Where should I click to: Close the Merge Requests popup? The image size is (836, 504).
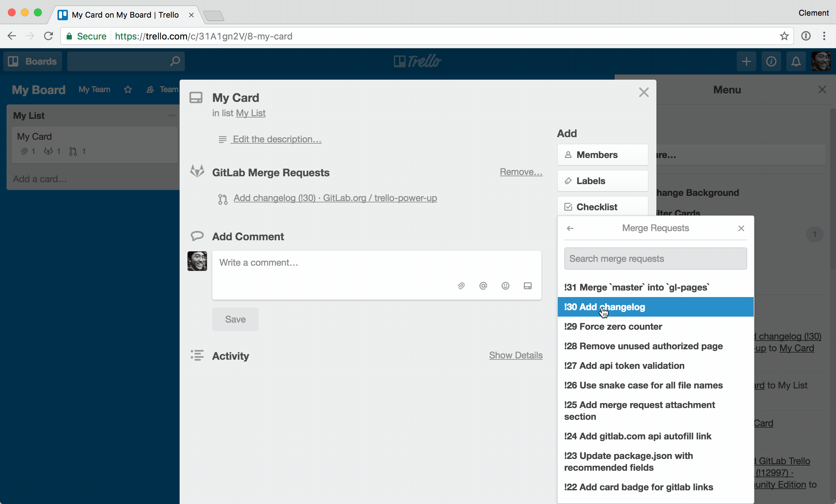pos(741,228)
